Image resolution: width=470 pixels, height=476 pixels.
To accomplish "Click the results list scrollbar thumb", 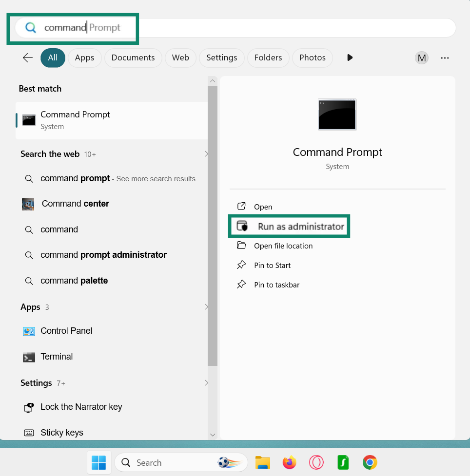I will pyautogui.click(x=213, y=226).
